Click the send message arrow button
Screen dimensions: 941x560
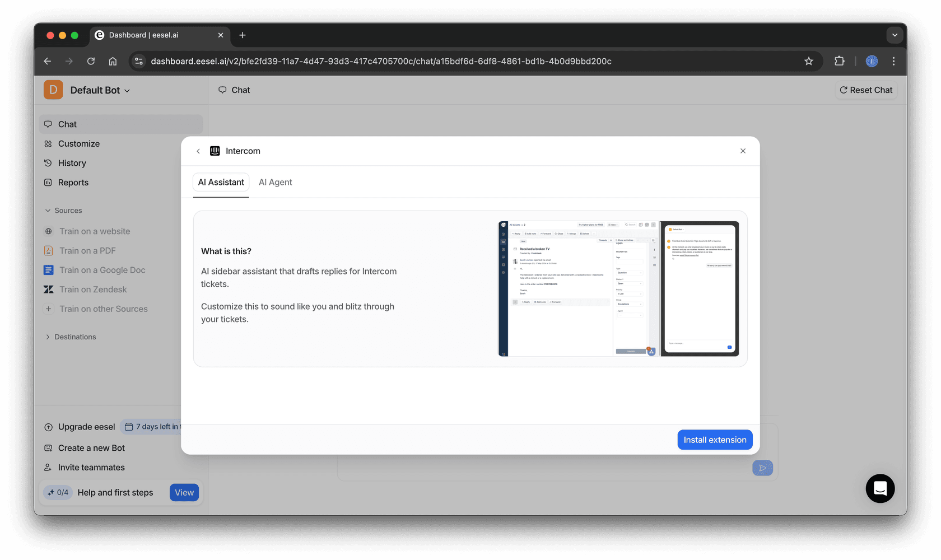click(x=762, y=468)
